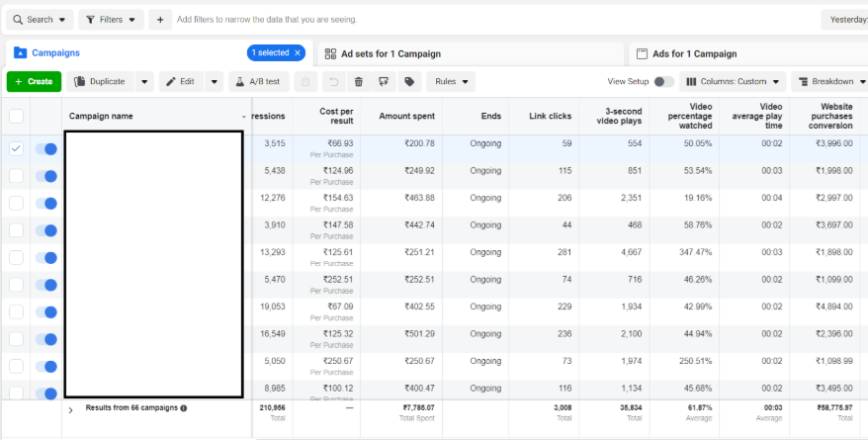Switch to the Campaigns tab
Screen dimensions: 868x440
coord(55,53)
